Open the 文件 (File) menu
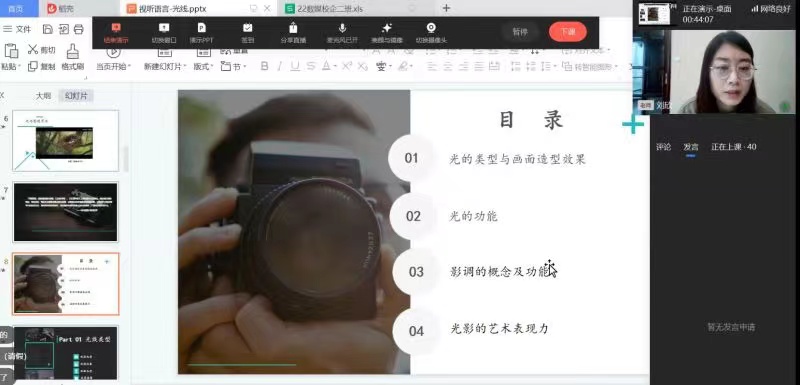Image resolution: width=800 pixels, height=385 pixels. [17, 29]
